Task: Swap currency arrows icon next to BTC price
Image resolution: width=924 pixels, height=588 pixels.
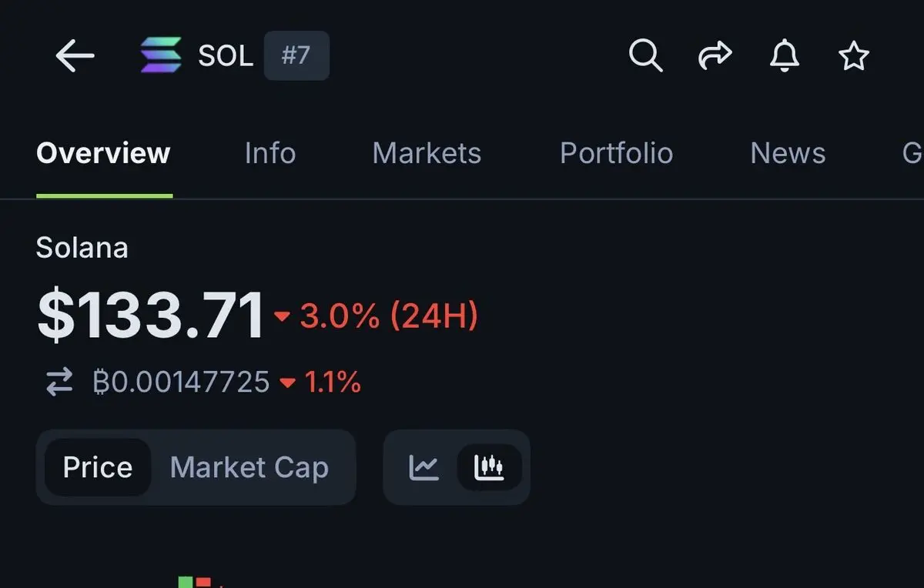Action: tap(59, 382)
